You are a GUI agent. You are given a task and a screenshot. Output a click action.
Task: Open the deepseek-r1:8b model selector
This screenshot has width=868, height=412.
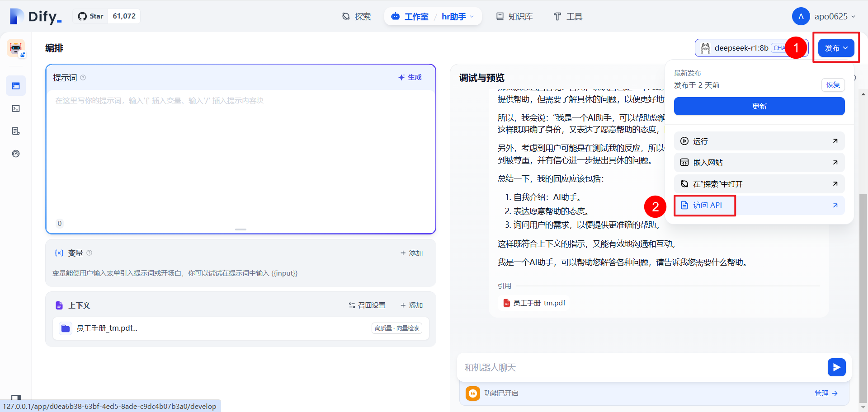coord(751,48)
